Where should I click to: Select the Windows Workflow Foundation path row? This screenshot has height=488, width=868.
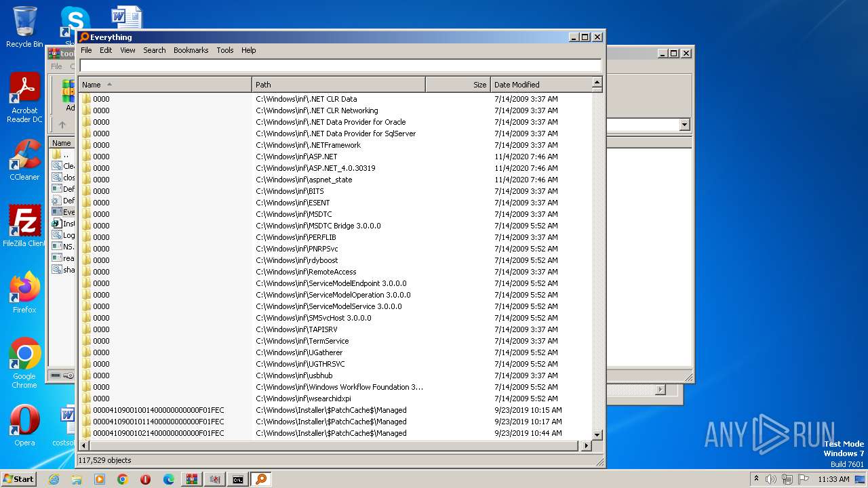click(x=336, y=387)
